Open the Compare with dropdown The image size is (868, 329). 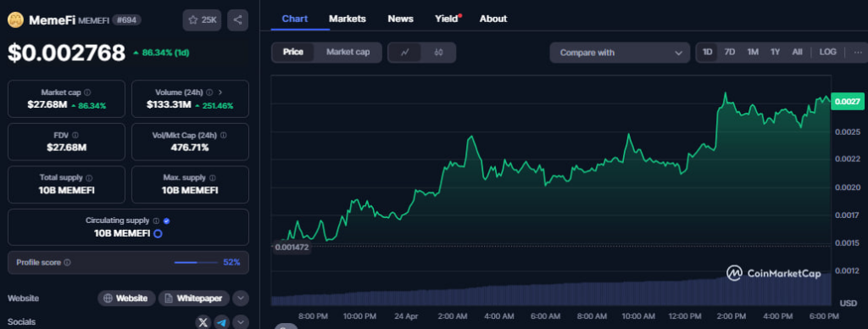point(620,53)
